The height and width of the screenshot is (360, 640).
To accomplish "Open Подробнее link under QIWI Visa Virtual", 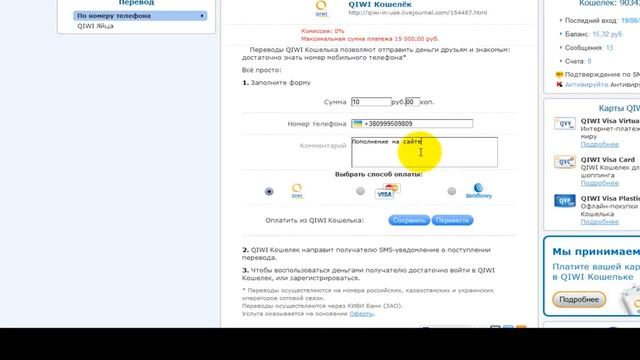I will tap(600, 144).
